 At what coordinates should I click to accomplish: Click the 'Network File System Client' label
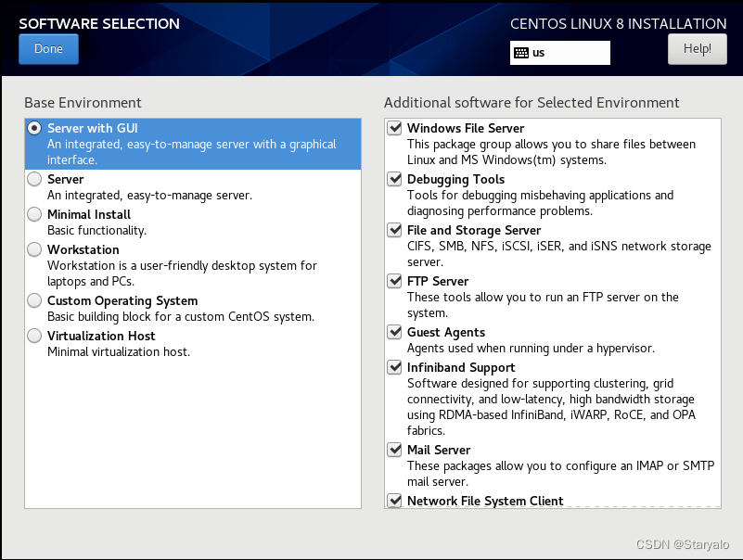tap(485, 501)
